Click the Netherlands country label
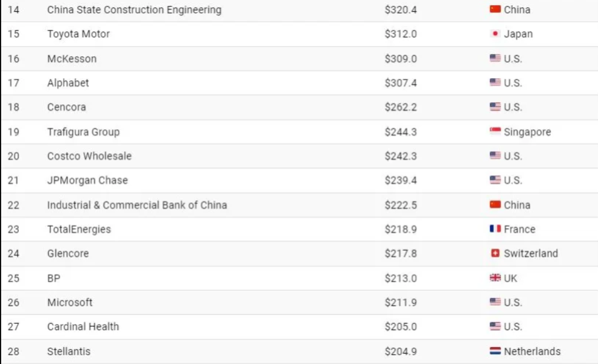Screen dimensions: 598x364 click(532, 351)
